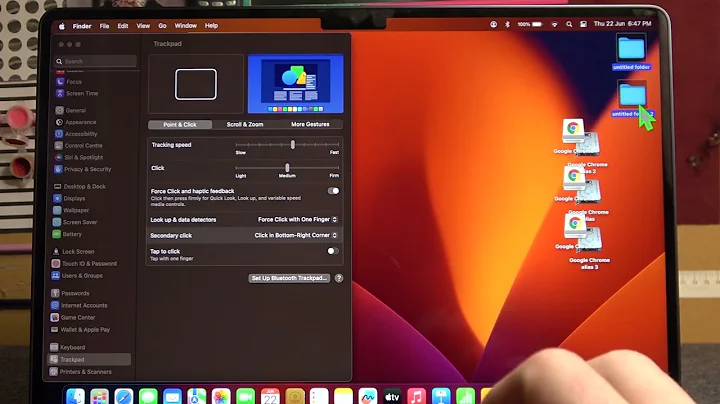Screen dimensions: 720x404
Task: Switch to Point & Click tab
Action: 180,124
